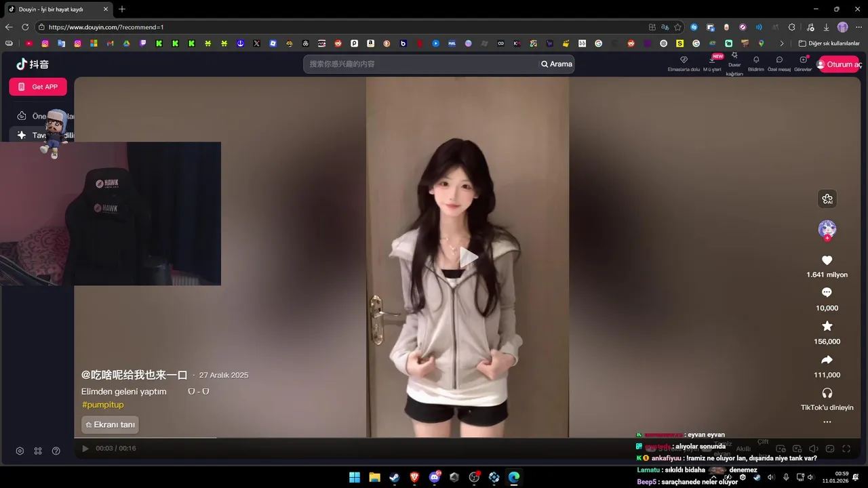Click the Get APP button
This screenshot has width=868, height=488.
click(38, 87)
